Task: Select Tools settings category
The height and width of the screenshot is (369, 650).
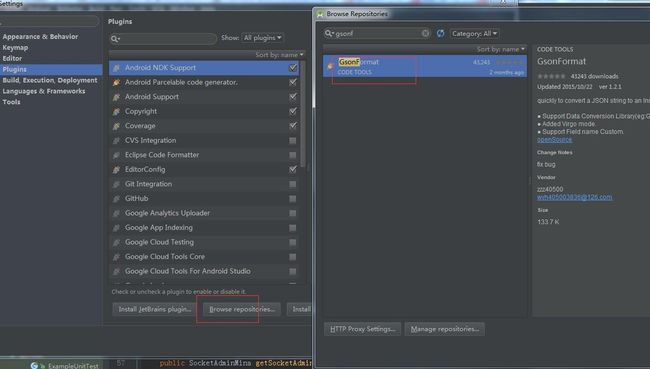Action: coord(11,102)
